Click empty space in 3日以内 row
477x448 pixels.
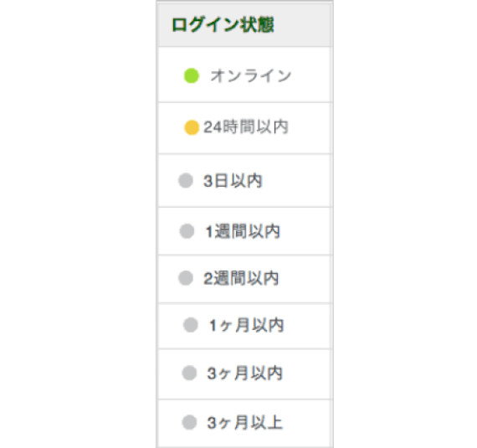pos(296,181)
